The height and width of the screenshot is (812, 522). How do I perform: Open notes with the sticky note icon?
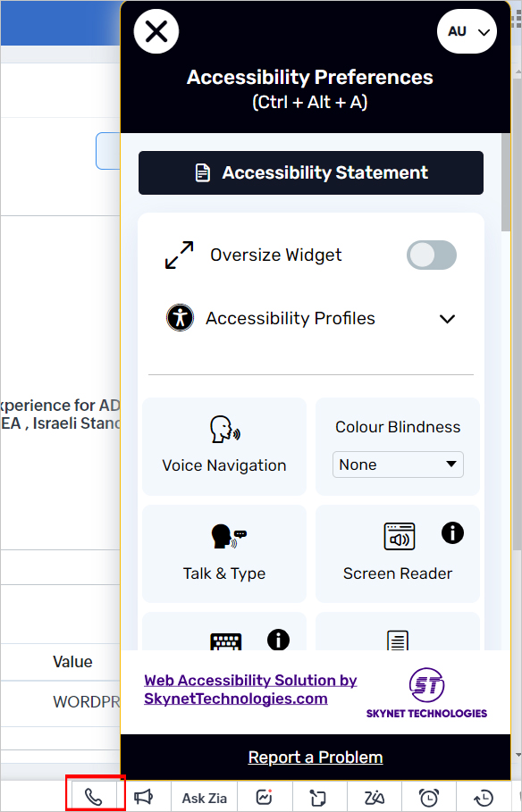(319, 797)
